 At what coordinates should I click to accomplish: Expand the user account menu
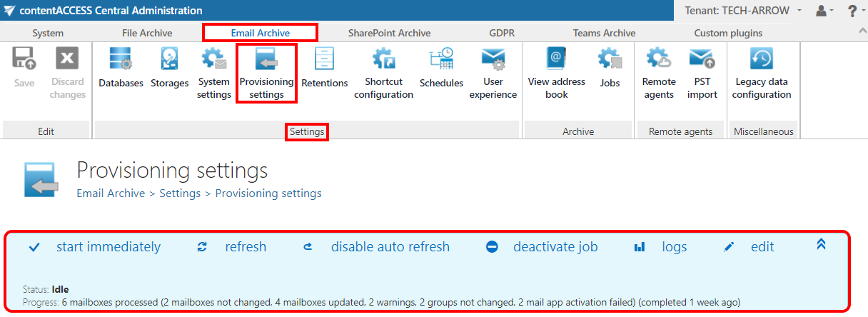pos(824,11)
